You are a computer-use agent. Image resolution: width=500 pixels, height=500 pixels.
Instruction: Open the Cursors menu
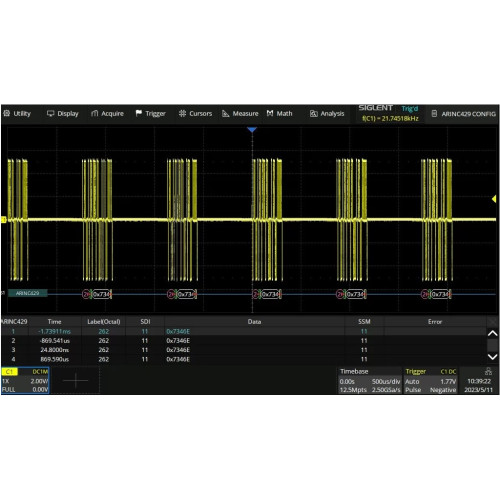(x=195, y=114)
